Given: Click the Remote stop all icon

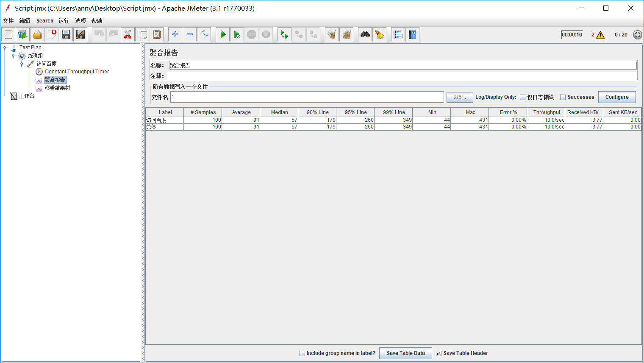Looking at the screenshot, I should [x=299, y=34].
